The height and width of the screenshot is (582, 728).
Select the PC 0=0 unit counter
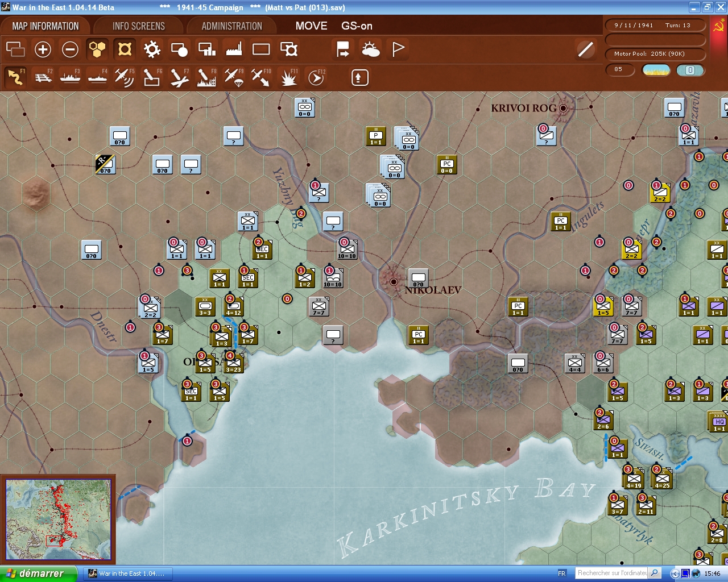click(446, 164)
